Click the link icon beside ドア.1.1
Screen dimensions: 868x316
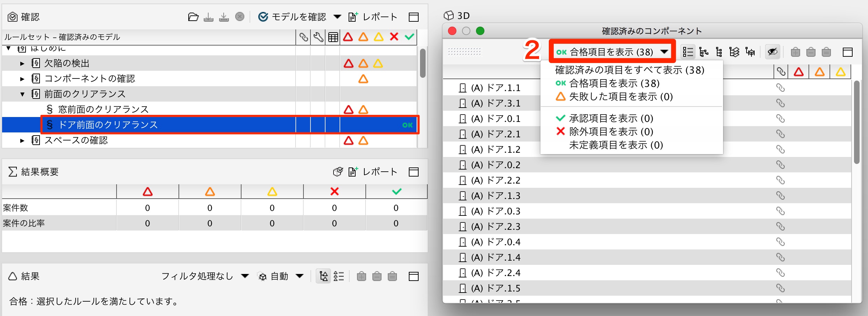pos(780,88)
